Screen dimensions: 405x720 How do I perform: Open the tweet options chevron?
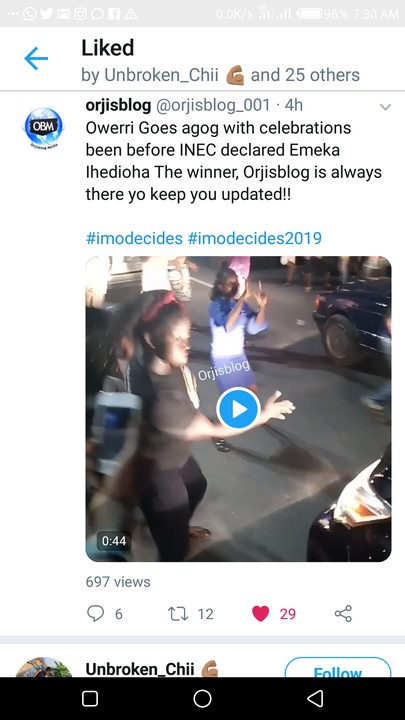click(x=385, y=107)
